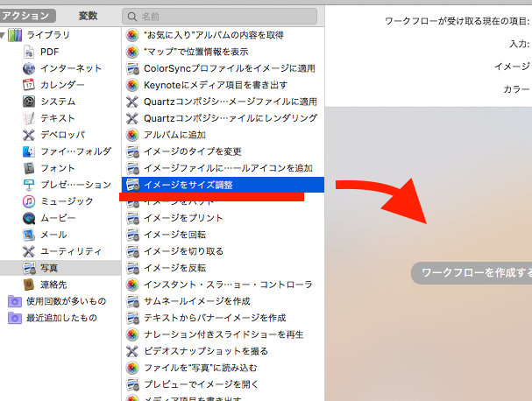The height and width of the screenshot is (401, 532).
Task: Select “お気に入り”アルバムの内容を取得 action
Action: [223, 35]
